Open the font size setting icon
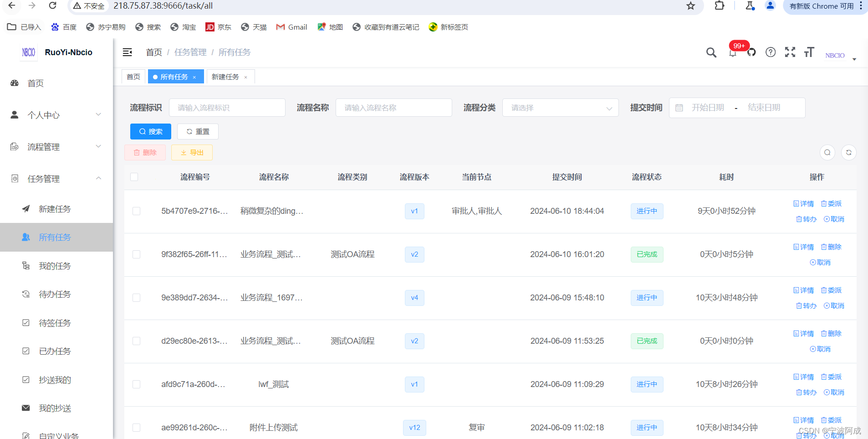The height and width of the screenshot is (439, 868). pyautogui.click(x=809, y=52)
